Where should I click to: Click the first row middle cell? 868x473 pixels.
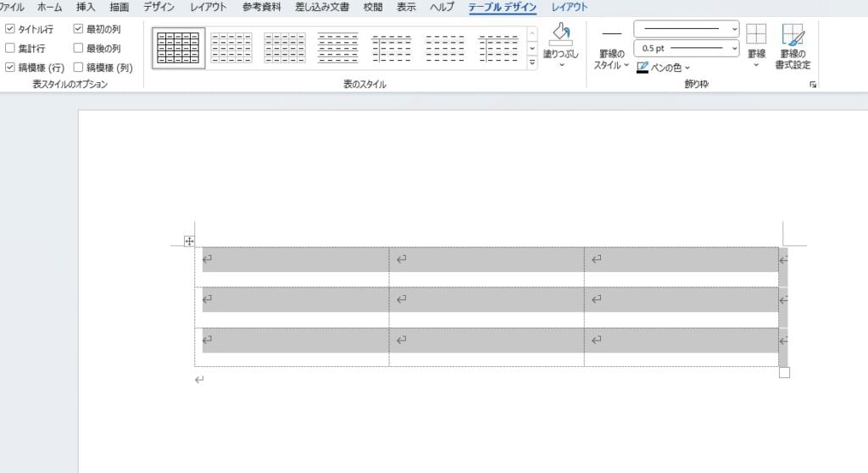pos(487,266)
